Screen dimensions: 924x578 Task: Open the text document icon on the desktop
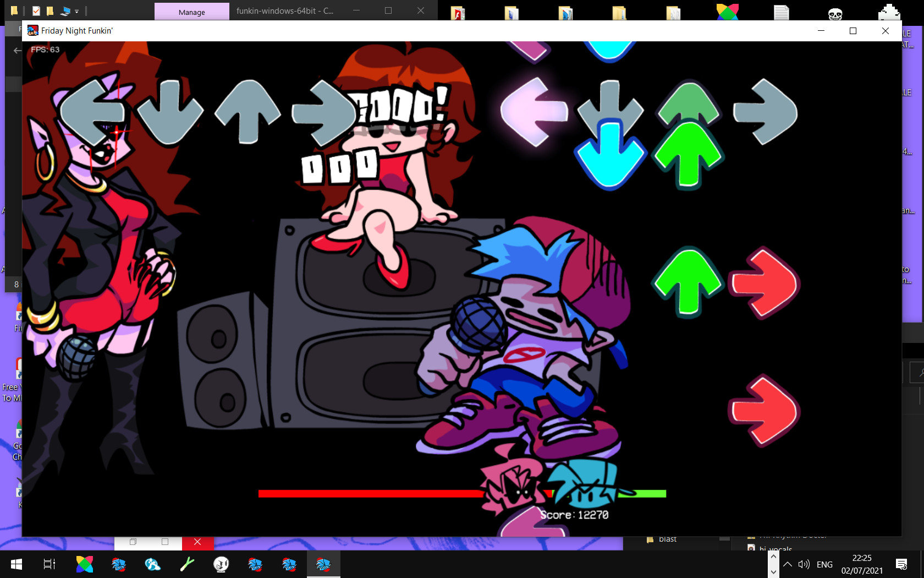782,12
